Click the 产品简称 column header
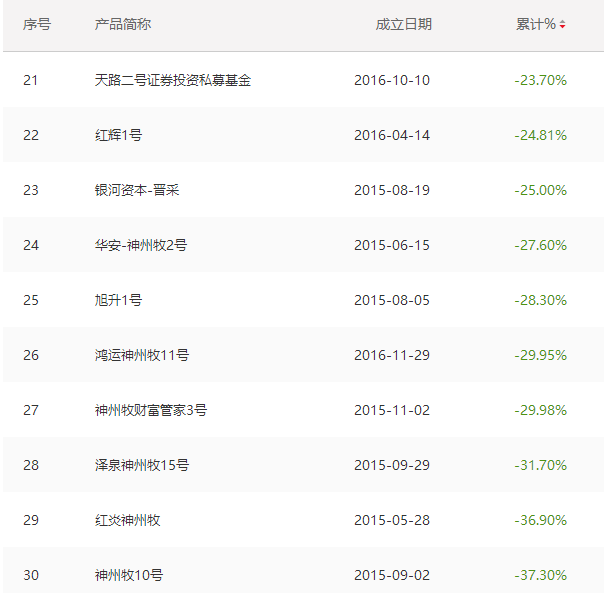604x593 pixels. (122, 24)
